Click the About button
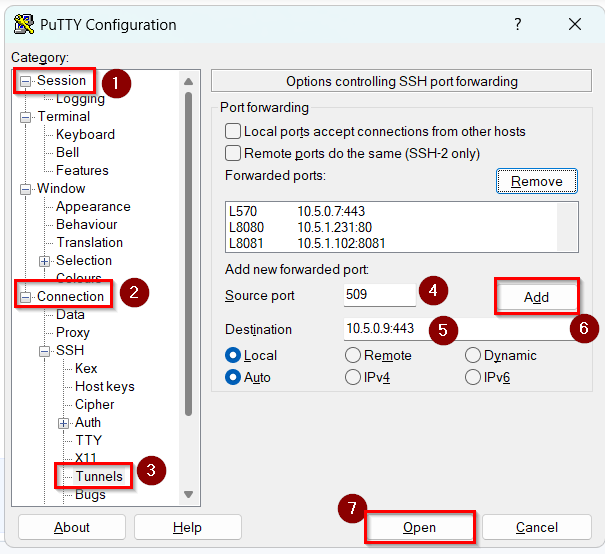 72,527
